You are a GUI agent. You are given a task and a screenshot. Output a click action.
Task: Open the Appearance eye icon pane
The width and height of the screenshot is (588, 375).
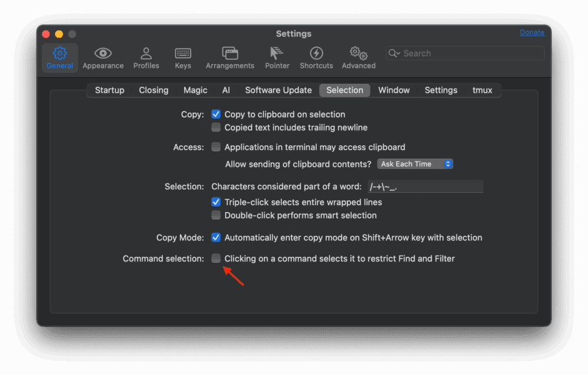pyautogui.click(x=103, y=58)
